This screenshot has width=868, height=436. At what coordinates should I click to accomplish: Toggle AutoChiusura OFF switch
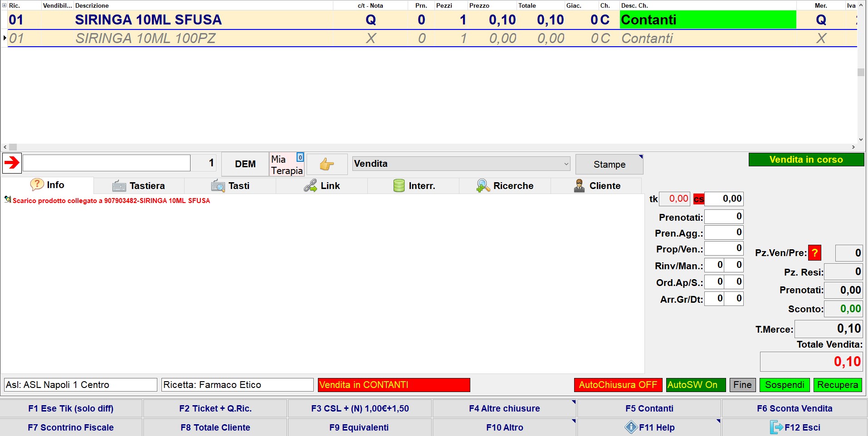click(x=618, y=385)
